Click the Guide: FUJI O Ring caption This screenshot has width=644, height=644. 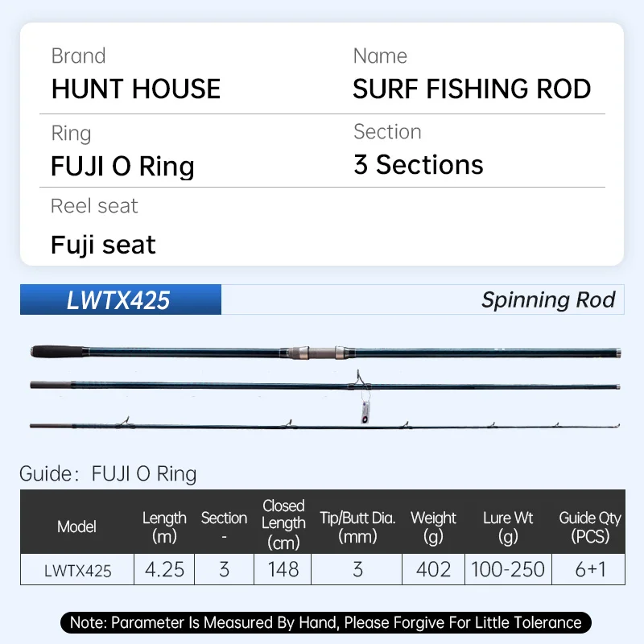108,473
